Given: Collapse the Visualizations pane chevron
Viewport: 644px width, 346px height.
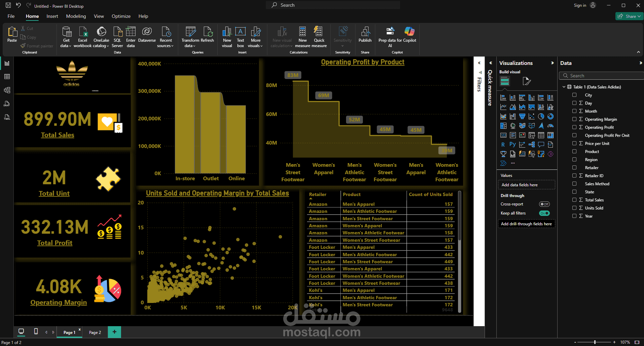Looking at the screenshot, I should click(552, 63).
